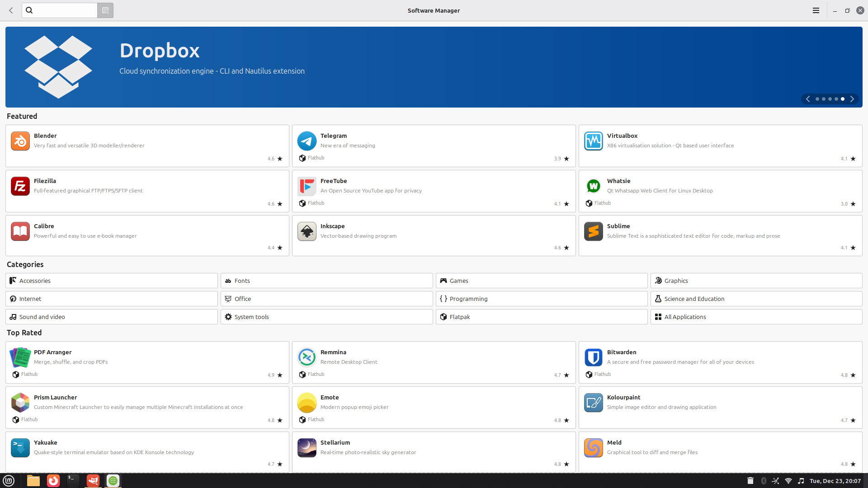Open the Stellarium sky generator icon
This screenshot has height=488, width=868.
[307, 448]
